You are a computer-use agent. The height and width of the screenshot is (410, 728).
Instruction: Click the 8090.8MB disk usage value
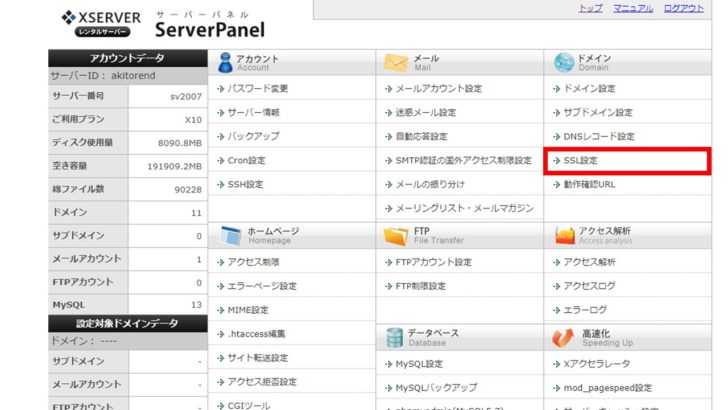180,143
